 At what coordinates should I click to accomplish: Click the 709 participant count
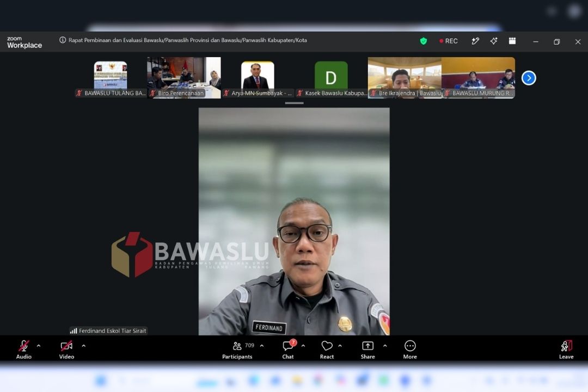249,346
